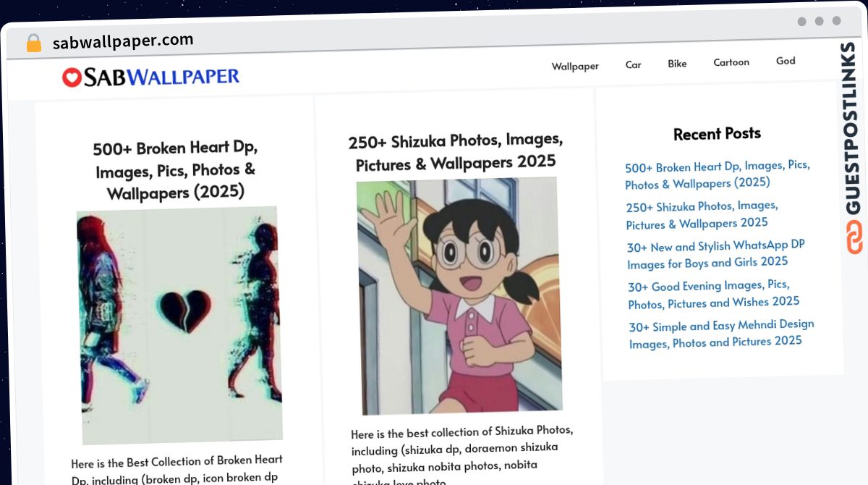Click the padlock icon in address bar

33,43
